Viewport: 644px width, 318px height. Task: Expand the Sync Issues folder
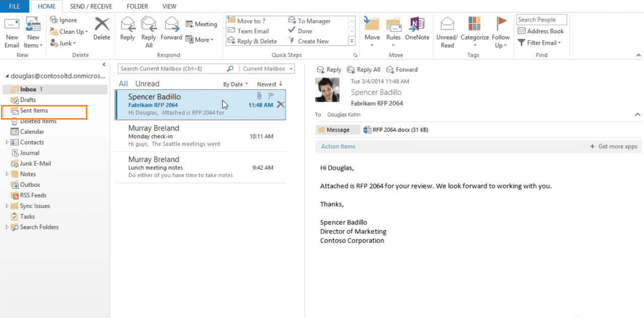[7, 206]
